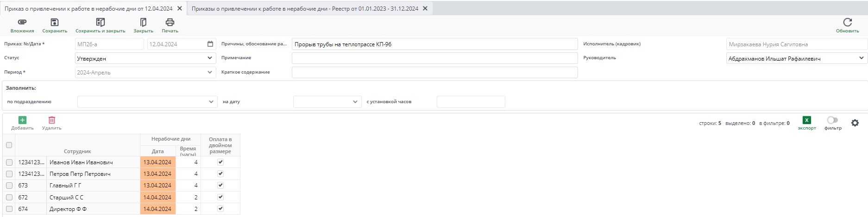Click the Сохранить save icon
Image resolution: width=868 pixels, height=217 pixels.
(55, 22)
